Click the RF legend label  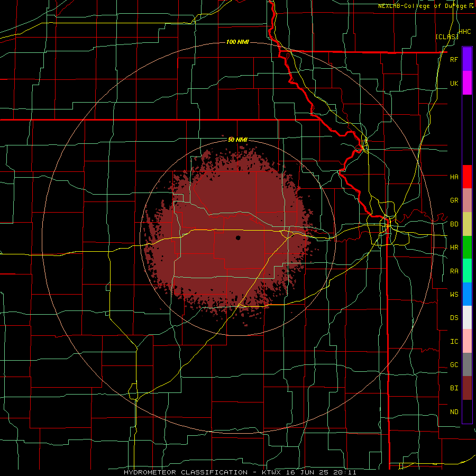pos(454,59)
